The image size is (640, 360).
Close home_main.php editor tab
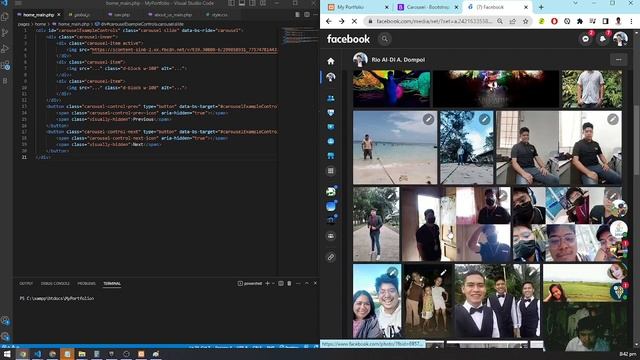click(59, 15)
